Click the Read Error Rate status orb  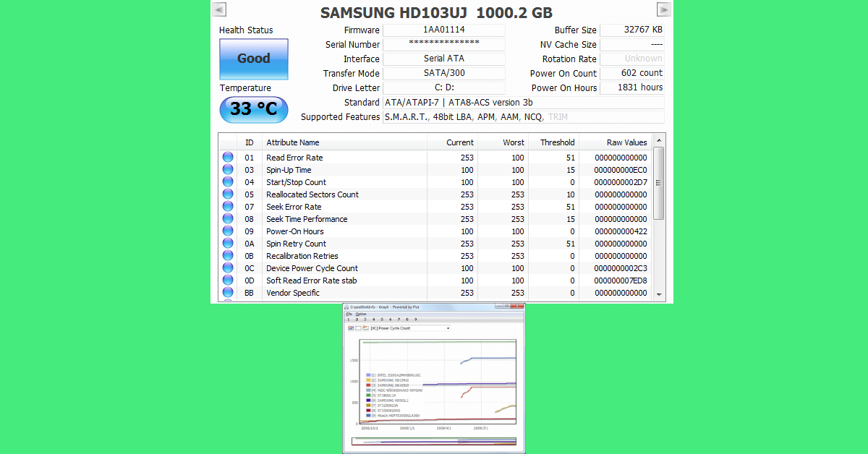228,158
